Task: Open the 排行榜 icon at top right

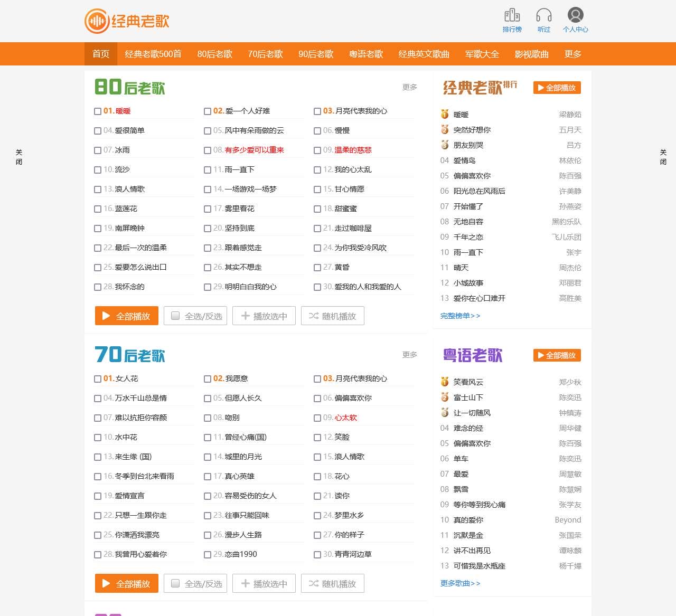Action: click(x=511, y=19)
